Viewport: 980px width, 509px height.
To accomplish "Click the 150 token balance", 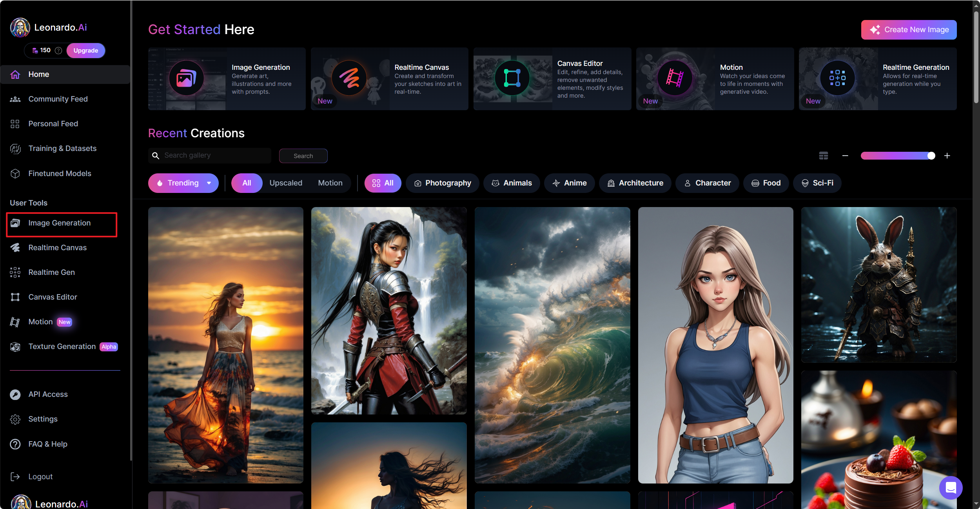I will point(41,51).
